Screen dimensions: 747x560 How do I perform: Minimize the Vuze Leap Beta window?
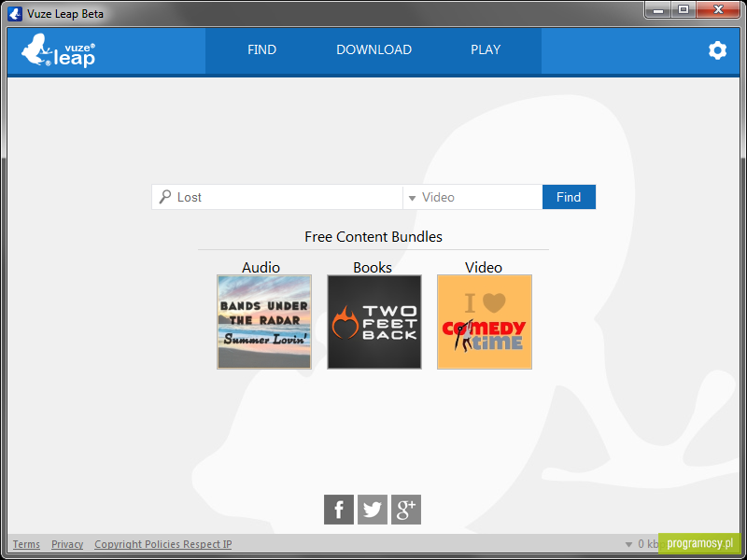[658, 10]
